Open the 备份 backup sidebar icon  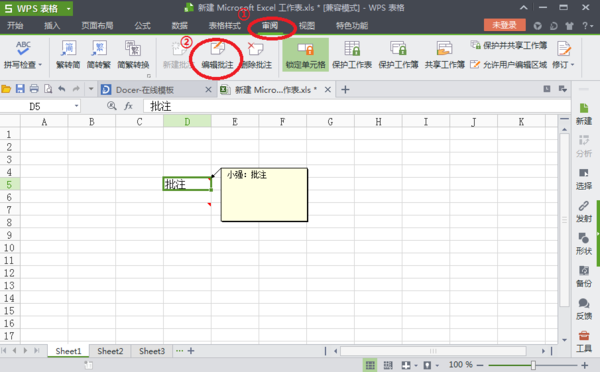584,276
